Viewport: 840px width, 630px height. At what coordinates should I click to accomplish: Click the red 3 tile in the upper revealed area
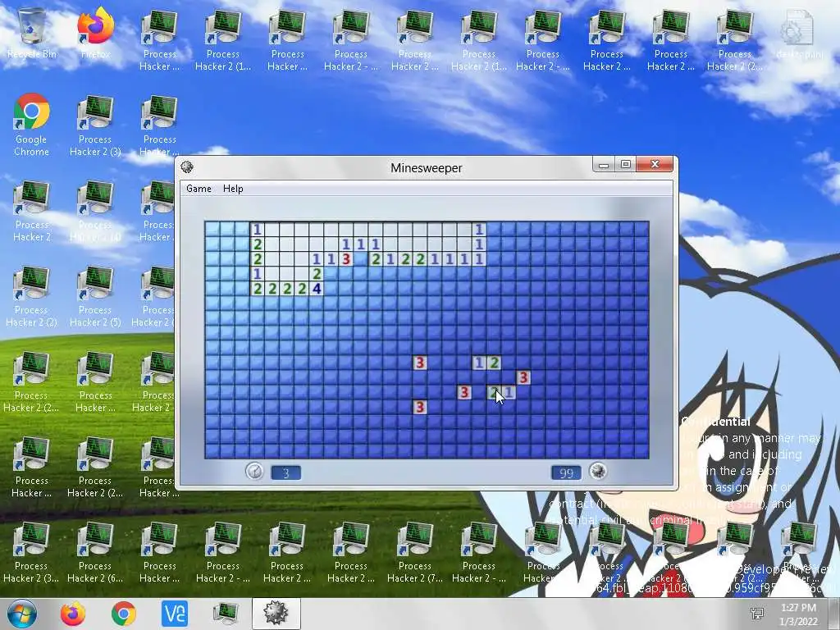tap(346, 259)
